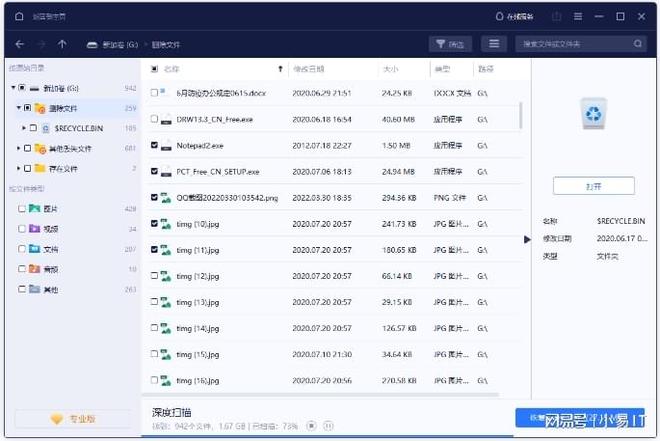Check the Video file type filter
660x441 pixels.
[x=22, y=228]
